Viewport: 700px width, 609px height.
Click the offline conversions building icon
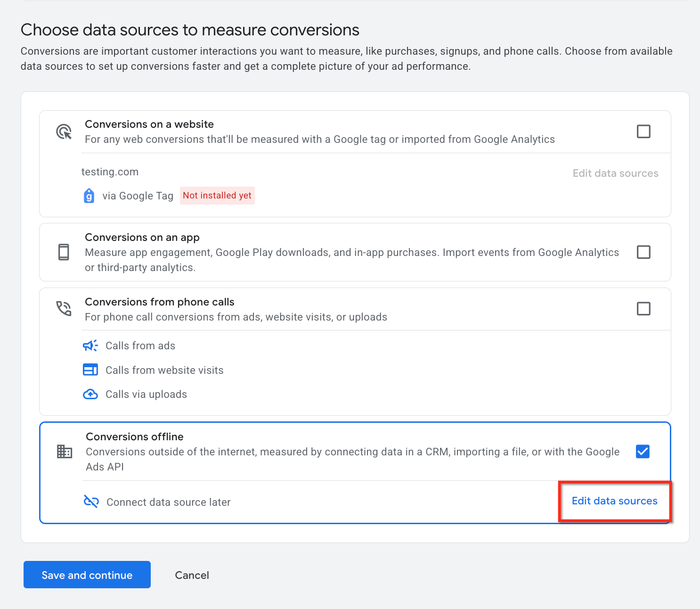pyautogui.click(x=65, y=452)
